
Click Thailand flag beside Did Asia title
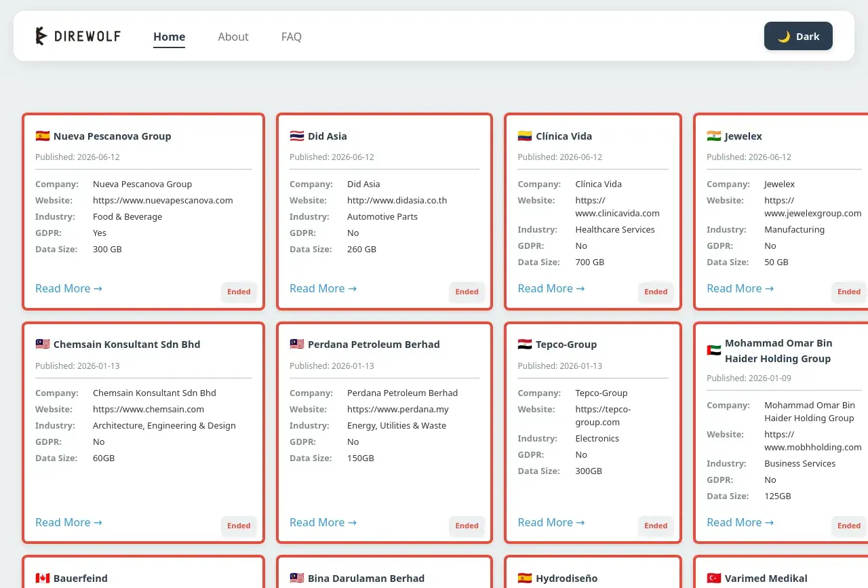[x=297, y=136]
